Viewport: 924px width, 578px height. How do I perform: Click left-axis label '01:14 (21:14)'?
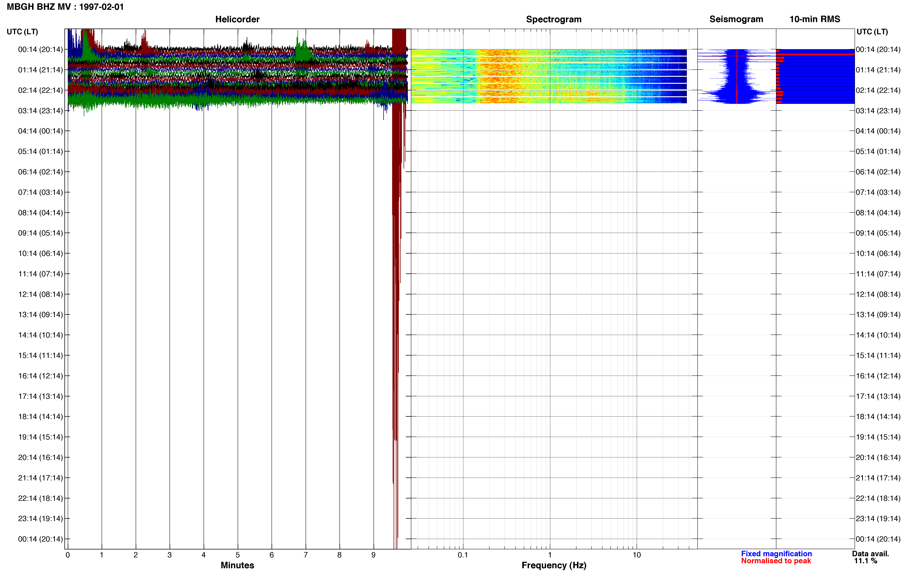tap(41, 70)
